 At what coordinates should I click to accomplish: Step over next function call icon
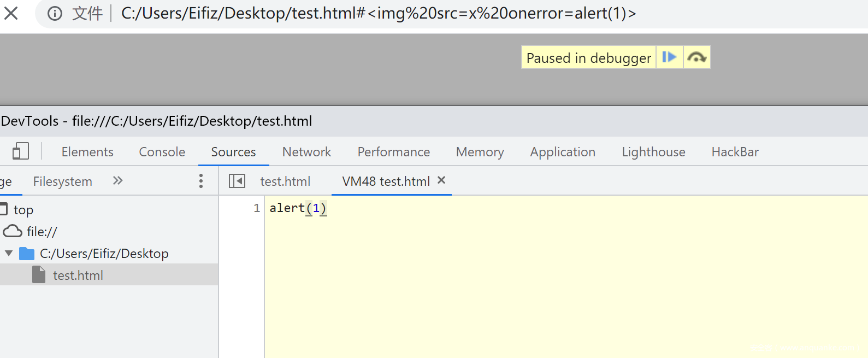tap(696, 57)
